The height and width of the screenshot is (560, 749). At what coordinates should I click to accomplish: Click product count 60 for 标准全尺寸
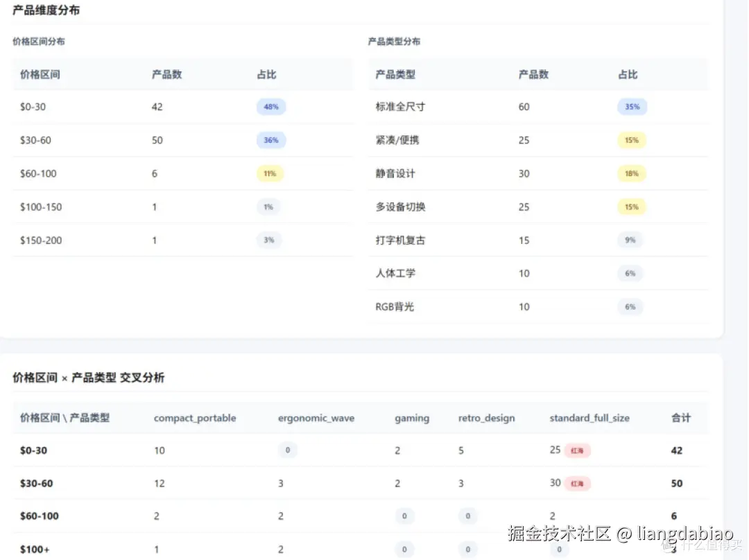coord(524,107)
